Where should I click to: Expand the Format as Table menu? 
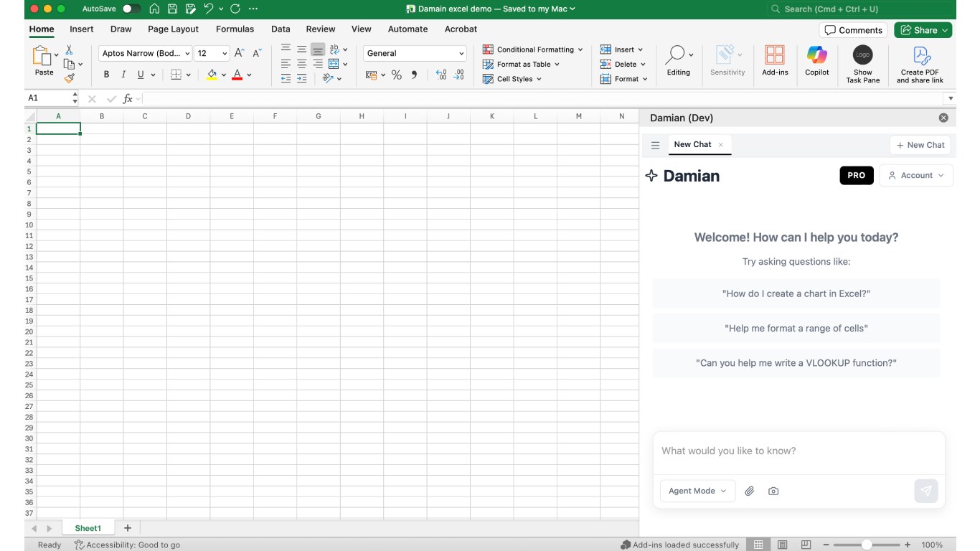[521, 64]
